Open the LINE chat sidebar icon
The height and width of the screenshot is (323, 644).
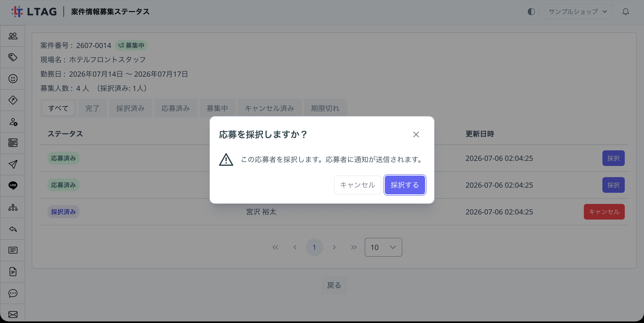click(x=13, y=186)
